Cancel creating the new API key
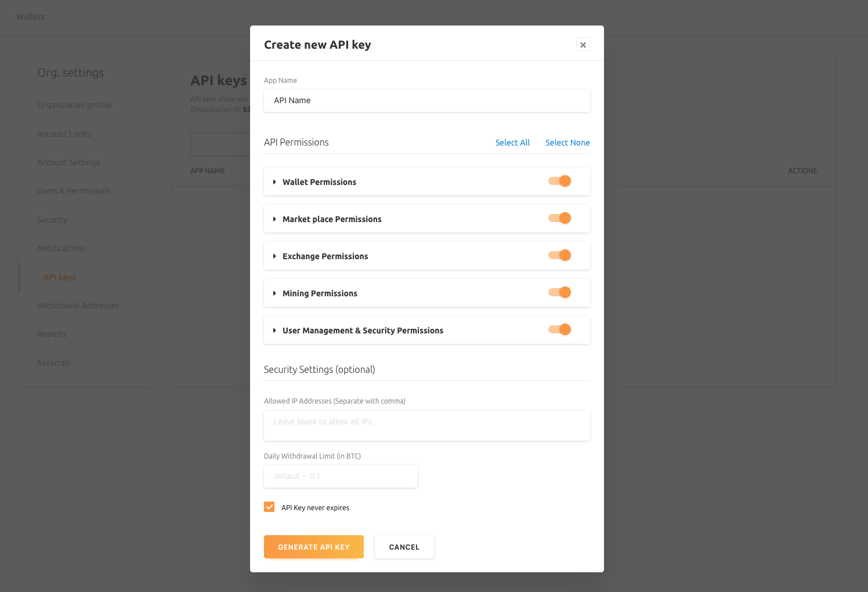868x592 pixels. tap(404, 547)
